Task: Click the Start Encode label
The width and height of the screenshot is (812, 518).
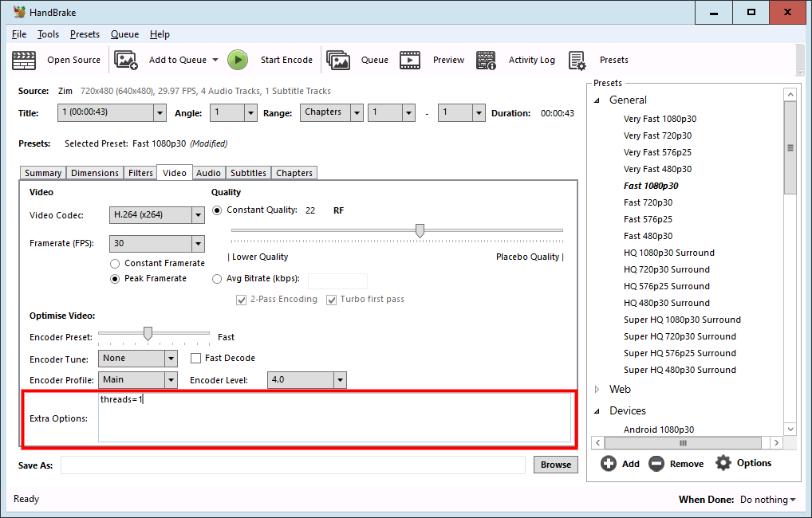Action: coord(286,60)
